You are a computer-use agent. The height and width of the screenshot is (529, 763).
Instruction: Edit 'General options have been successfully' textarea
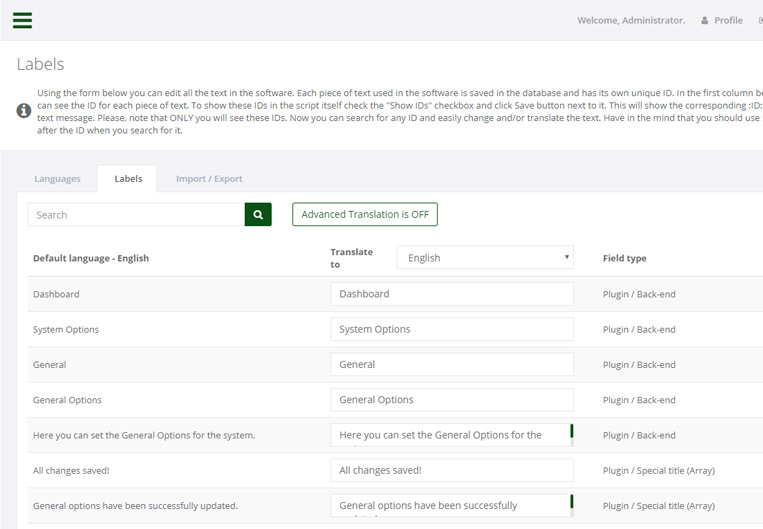tap(449, 505)
